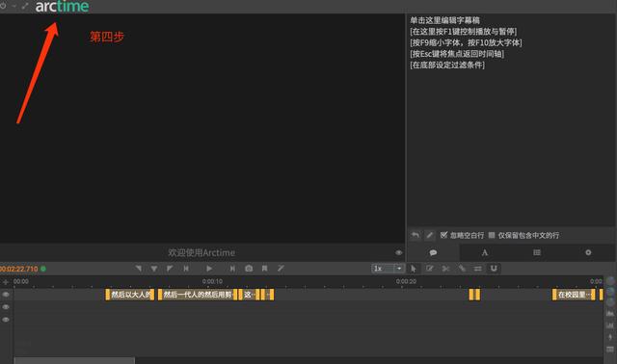Toggle the 忽略空白行 checkbox
This screenshot has height=364, width=617.
coord(443,235)
